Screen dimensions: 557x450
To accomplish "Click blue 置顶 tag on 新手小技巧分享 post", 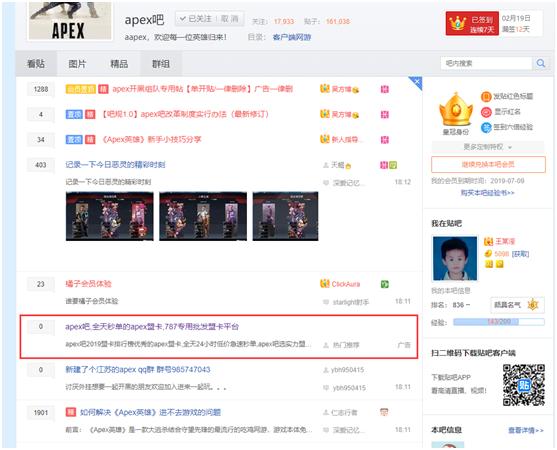I will [74, 140].
